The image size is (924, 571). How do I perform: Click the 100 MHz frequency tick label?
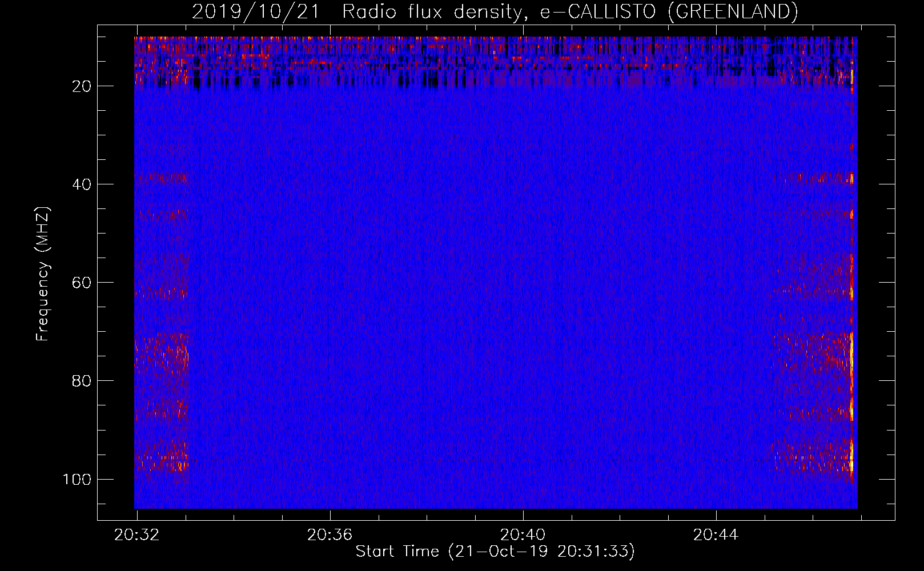pyautogui.click(x=77, y=479)
